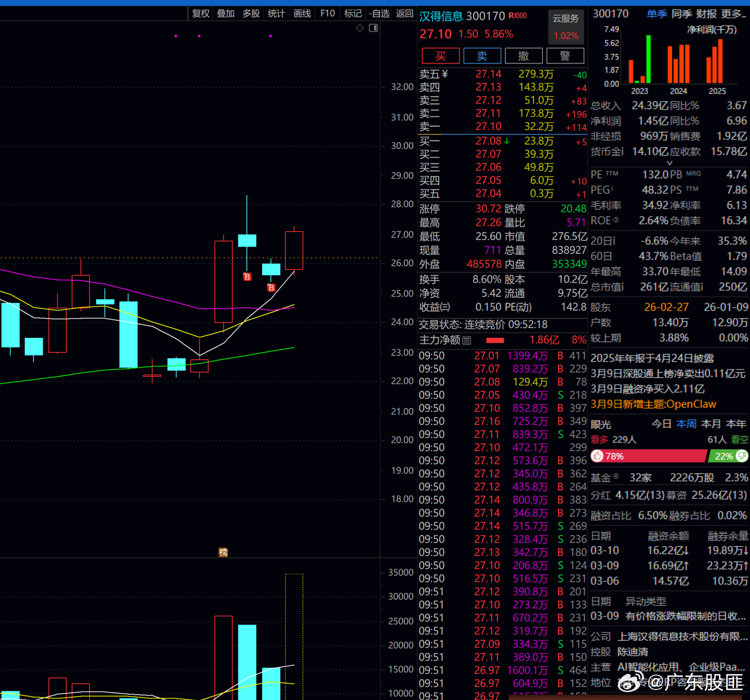
Task: Click the 榜 marker on the chart
Action: 223,552
